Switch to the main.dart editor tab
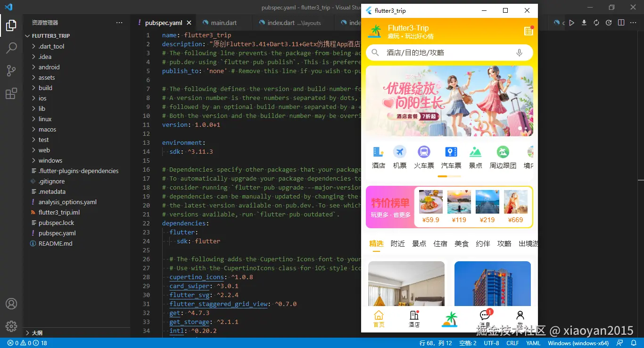Viewport: 644px width, 348px height. pos(224,22)
